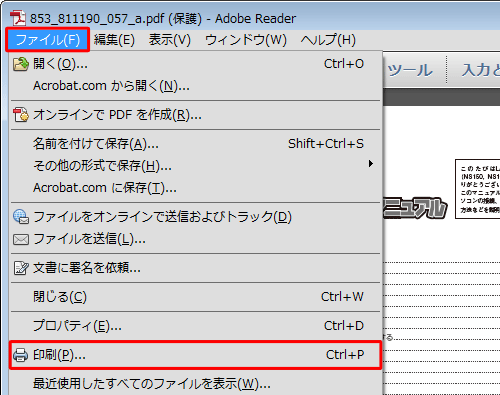Click the Shift+Ctrl+S shortcut text
Image resolution: width=500 pixels, height=395 pixels.
[x=326, y=144]
